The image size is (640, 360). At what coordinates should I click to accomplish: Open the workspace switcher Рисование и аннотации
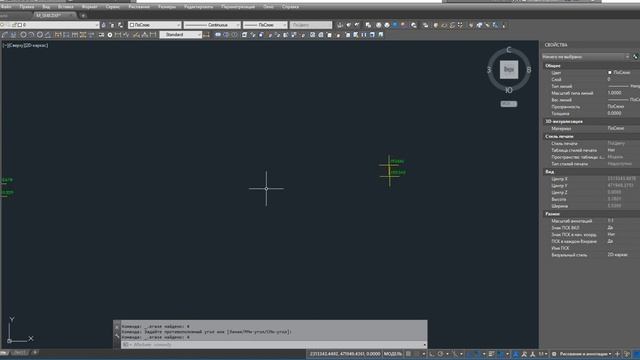coord(585,354)
